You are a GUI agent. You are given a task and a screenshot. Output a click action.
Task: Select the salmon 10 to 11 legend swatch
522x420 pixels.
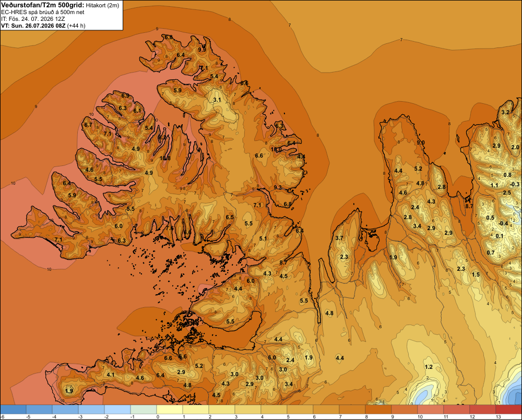[x=430, y=409]
